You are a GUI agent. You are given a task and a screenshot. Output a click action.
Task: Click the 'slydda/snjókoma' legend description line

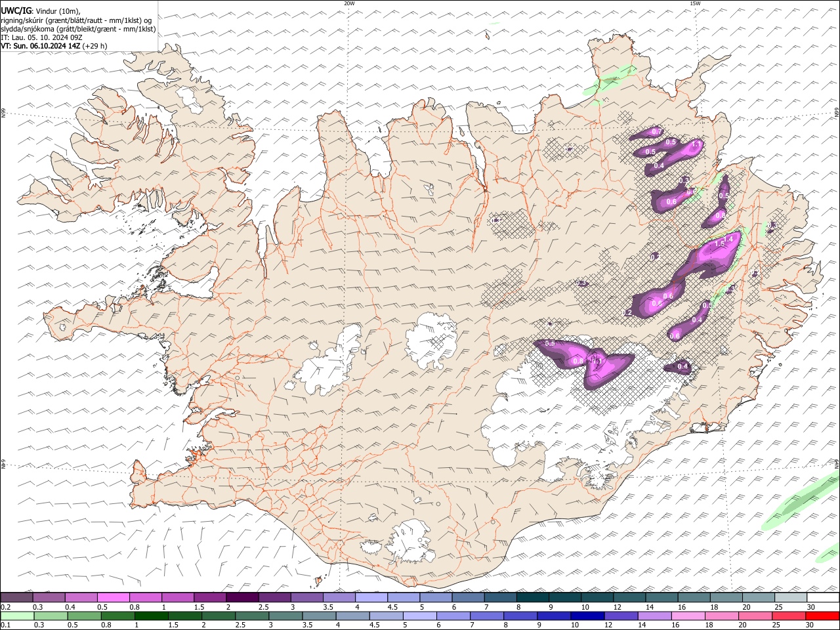(78, 29)
